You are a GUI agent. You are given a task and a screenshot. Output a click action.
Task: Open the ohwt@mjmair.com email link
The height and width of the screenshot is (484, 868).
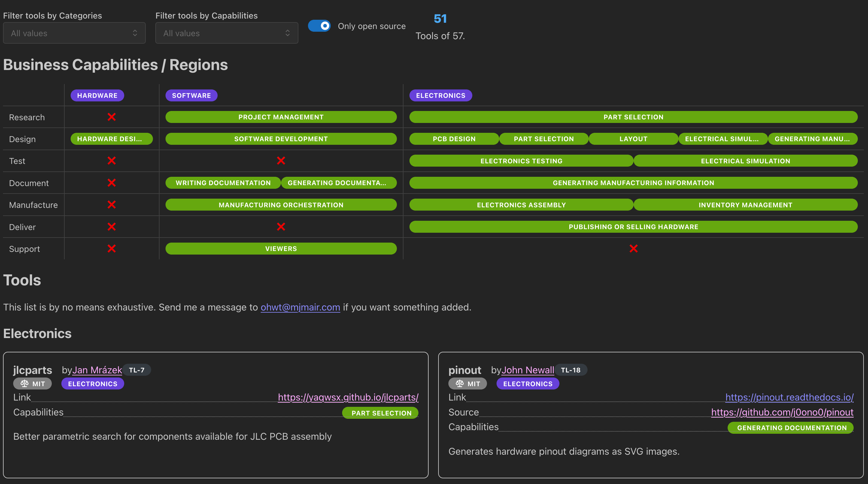(300, 307)
